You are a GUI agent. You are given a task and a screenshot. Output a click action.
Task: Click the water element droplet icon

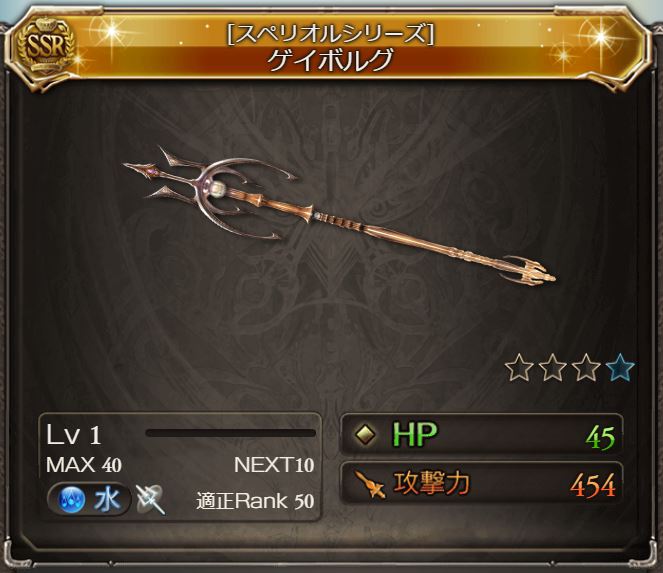tap(71, 500)
